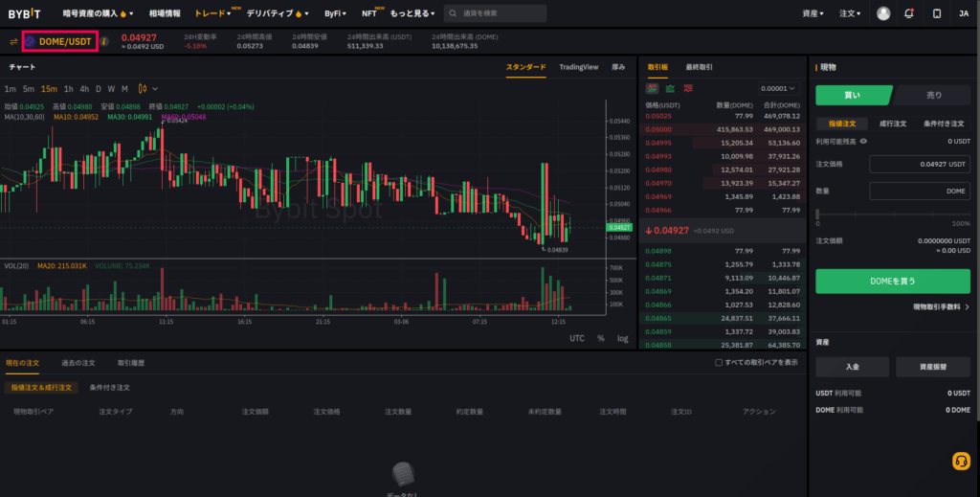Click the 数量 DOME input field

click(x=920, y=191)
